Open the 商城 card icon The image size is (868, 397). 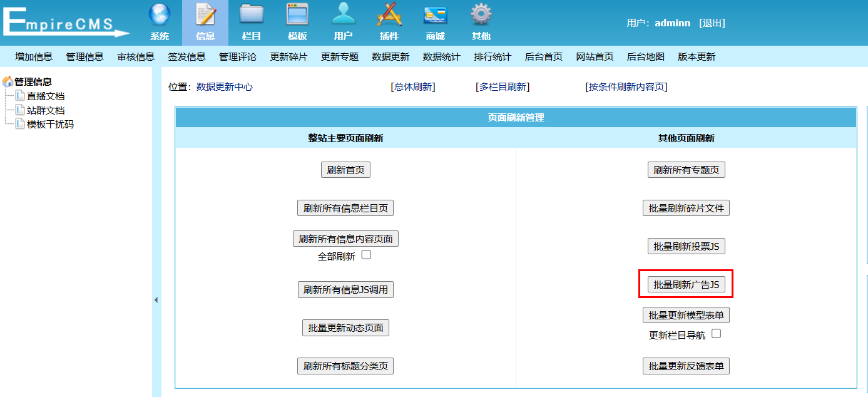coord(435,15)
